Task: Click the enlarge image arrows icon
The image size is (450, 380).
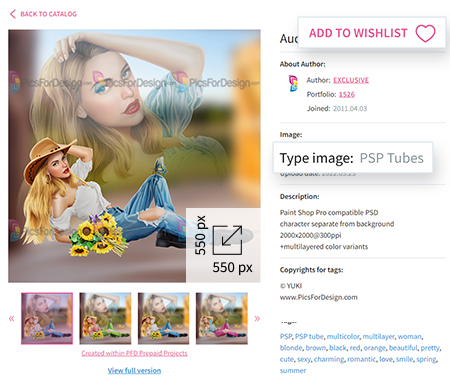Action: coord(227,240)
